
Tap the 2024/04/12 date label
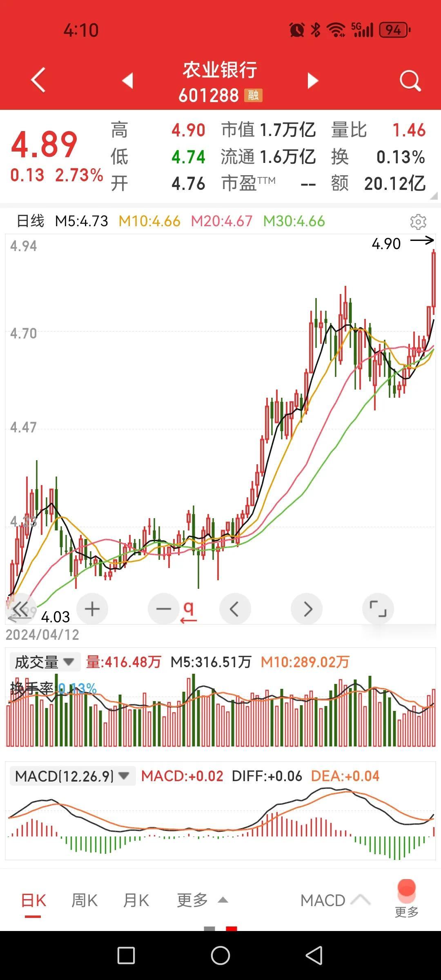(42, 635)
